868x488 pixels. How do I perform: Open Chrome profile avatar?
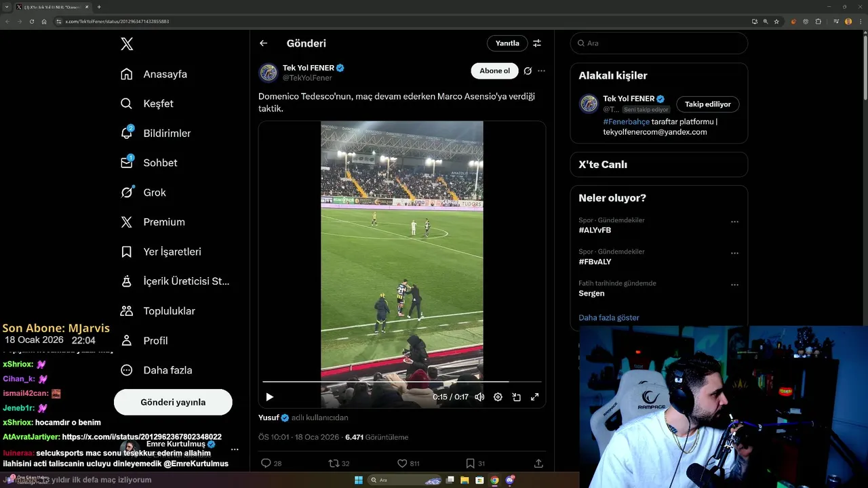point(848,22)
